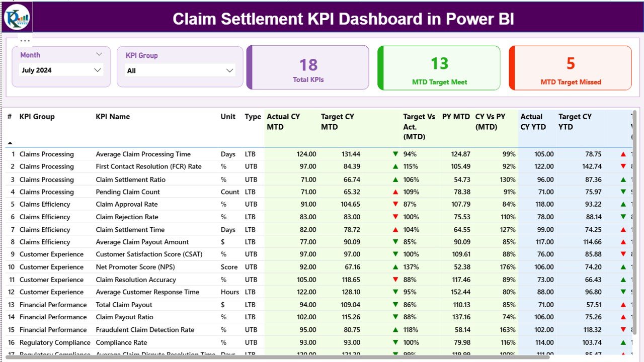The image size is (644, 362).
Task: Open the ellipsis (more options) icon below the logo
Action: 24,40
